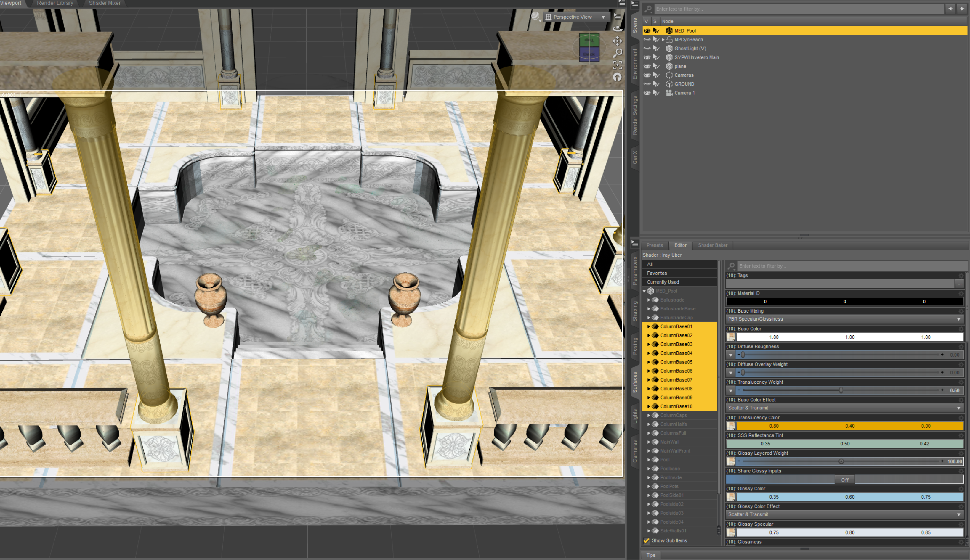Click the reset camera arrow icon
This screenshot has width=970, height=560.
coord(617,77)
